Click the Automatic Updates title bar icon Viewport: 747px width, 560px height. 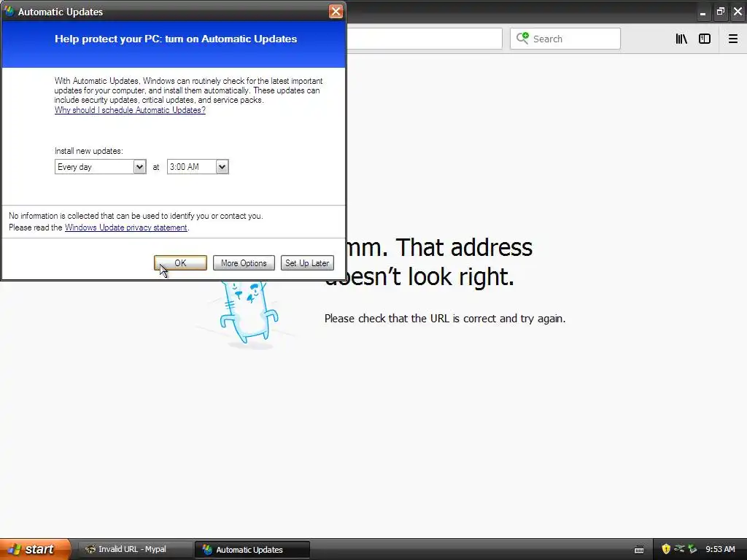(9, 12)
